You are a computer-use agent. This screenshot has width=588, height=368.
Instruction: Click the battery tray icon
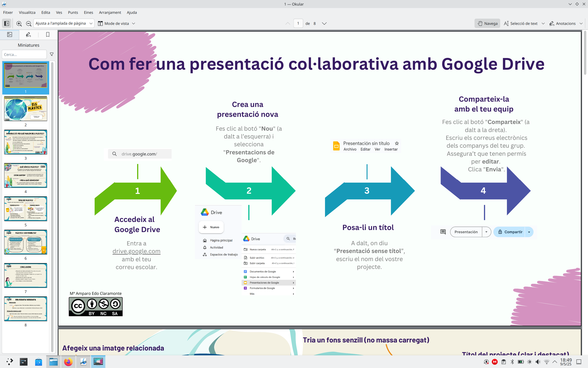pyautogui.click(x=521, y=362)
